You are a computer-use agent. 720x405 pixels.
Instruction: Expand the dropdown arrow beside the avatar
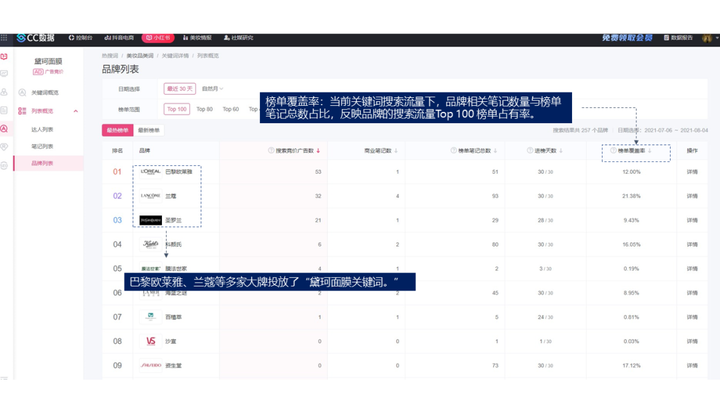717,38
